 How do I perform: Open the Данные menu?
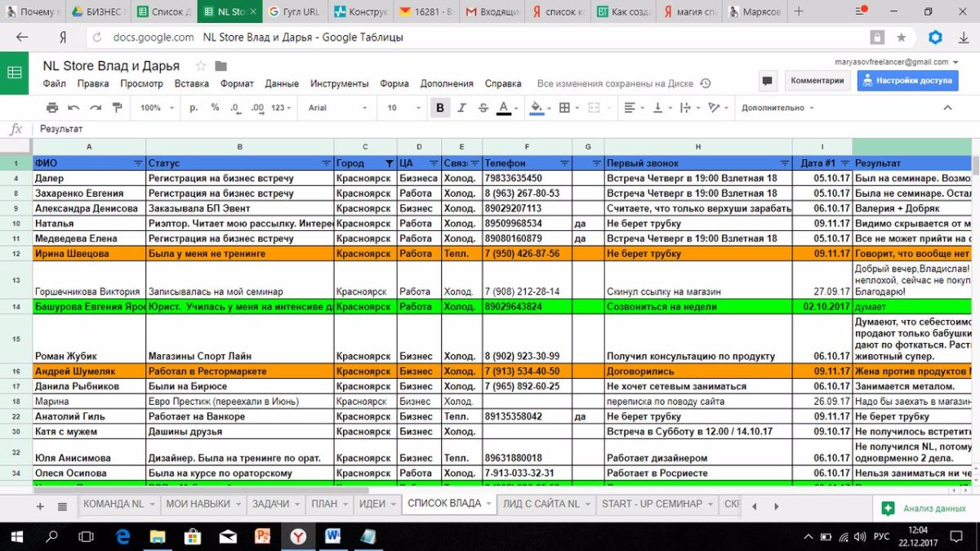282,83
